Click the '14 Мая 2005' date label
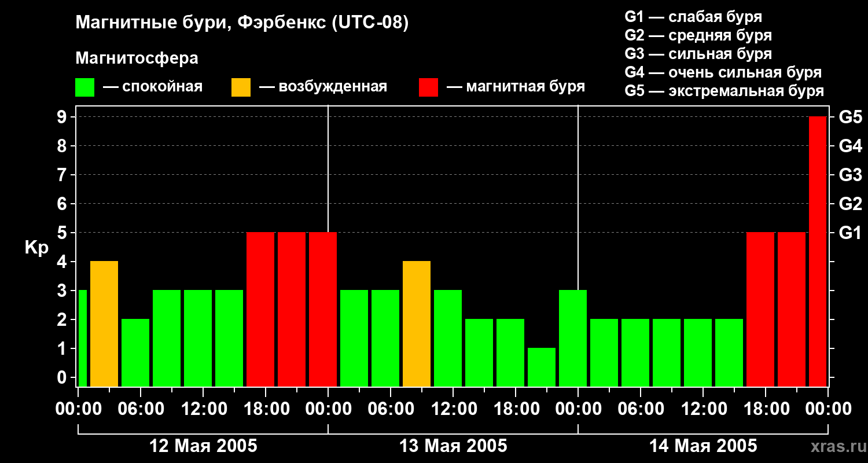 pos(703,446)
